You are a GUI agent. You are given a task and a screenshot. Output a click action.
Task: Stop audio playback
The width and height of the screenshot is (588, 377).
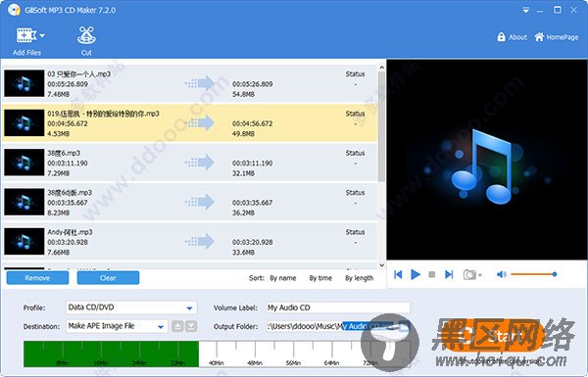[x=432, y=275]
